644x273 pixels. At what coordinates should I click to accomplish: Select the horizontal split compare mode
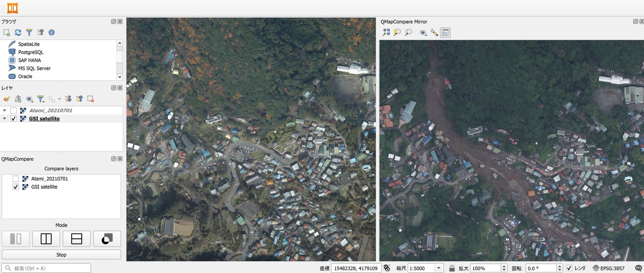(76, 239)
